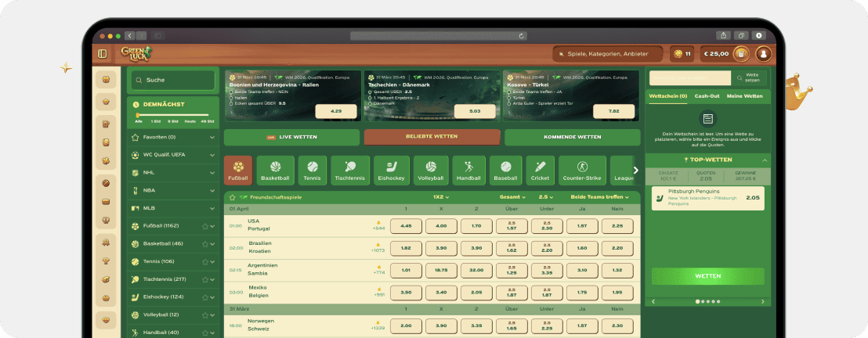Click the 7.82 odds on Kosovo - Türkei
868x338 pixels.
pyautogui.click(x=613, y=111)
